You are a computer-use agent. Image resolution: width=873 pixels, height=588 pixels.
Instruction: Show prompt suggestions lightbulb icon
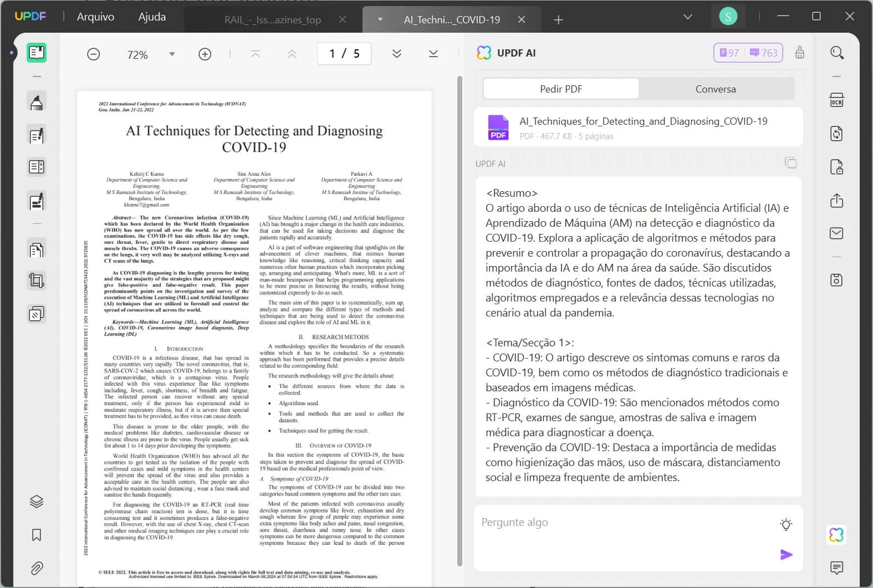[x=786, y=524]
